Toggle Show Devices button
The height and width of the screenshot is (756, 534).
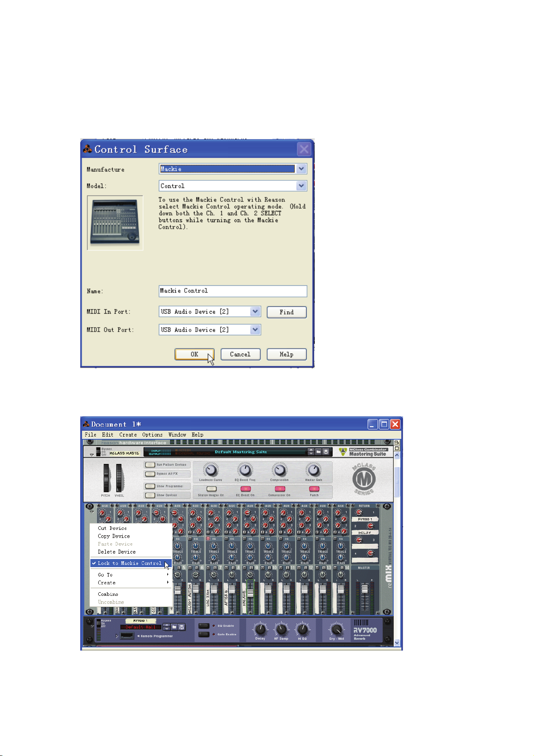150,495
